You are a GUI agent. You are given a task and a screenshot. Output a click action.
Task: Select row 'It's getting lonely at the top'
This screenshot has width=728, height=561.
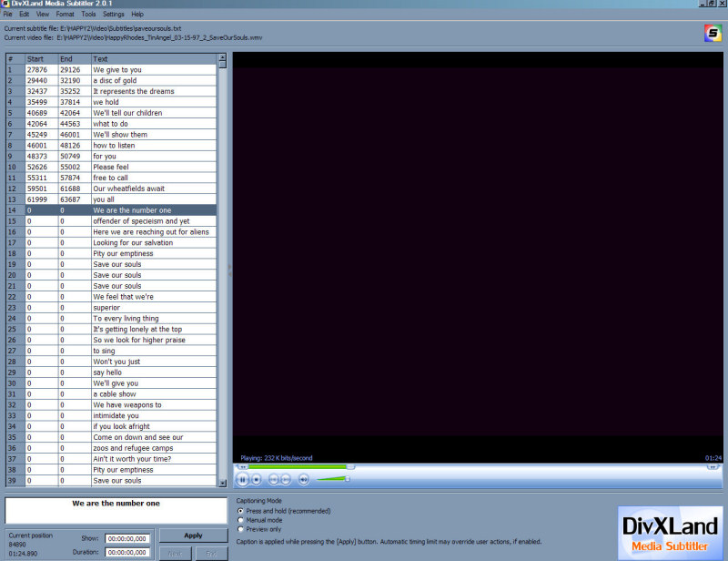[111, 329]
